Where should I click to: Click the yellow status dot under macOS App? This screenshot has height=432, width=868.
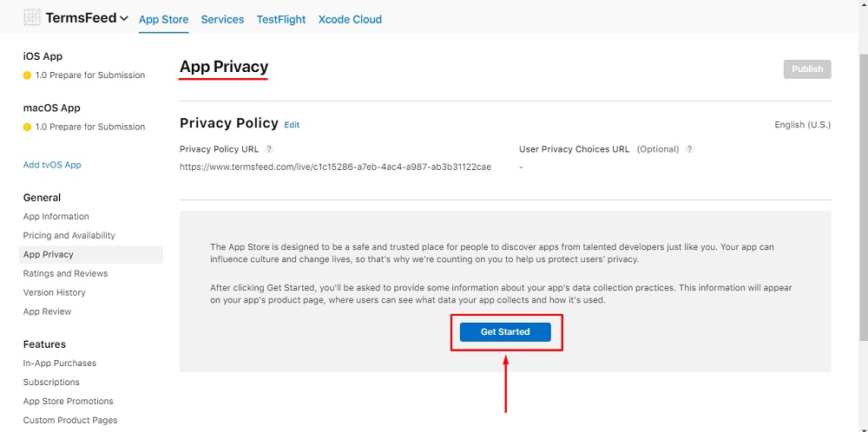(27, 127)
